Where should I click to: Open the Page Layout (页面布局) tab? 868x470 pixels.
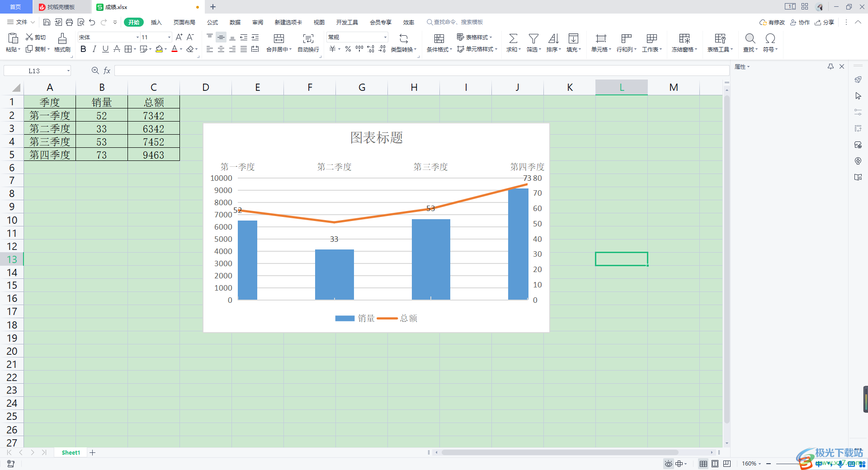pos(184,22)
